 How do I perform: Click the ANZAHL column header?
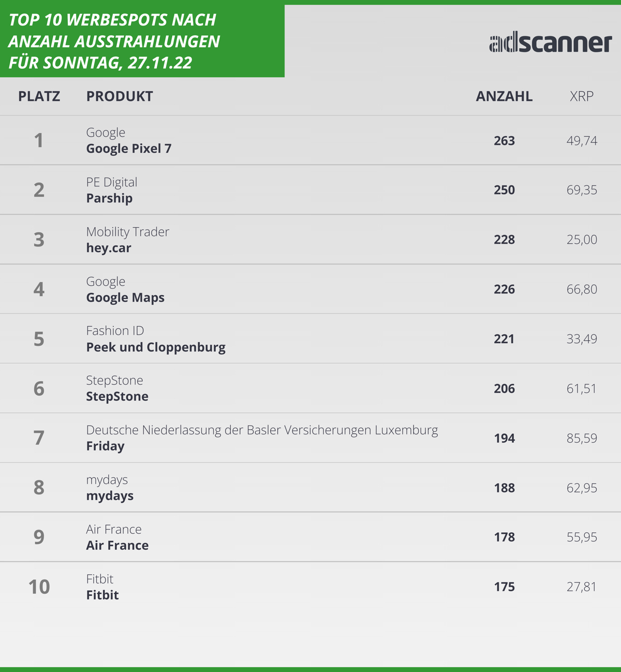point(504,96)
